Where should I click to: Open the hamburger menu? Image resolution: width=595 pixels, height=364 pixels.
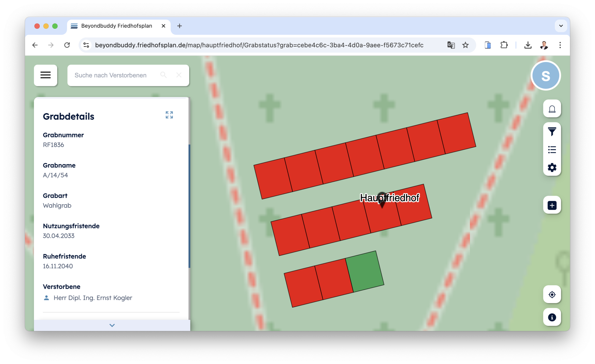pos(45,75)
